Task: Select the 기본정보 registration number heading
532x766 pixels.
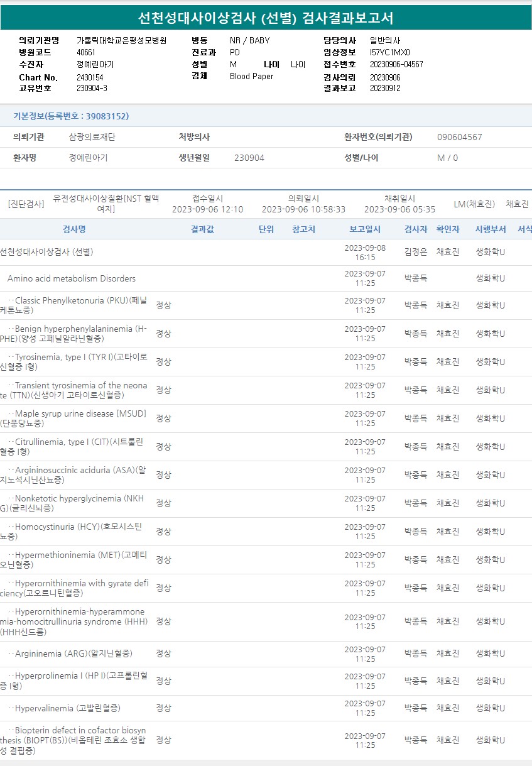Action: pos(71,116)
